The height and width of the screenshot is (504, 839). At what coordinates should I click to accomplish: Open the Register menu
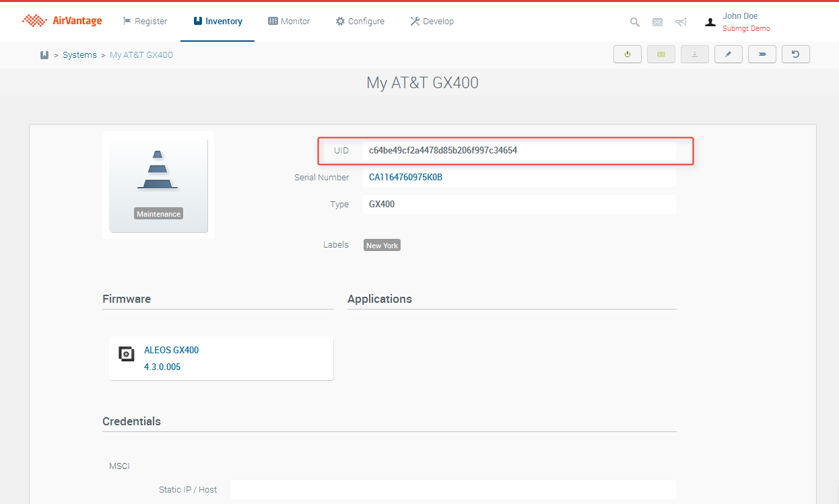tap(145, 22)
